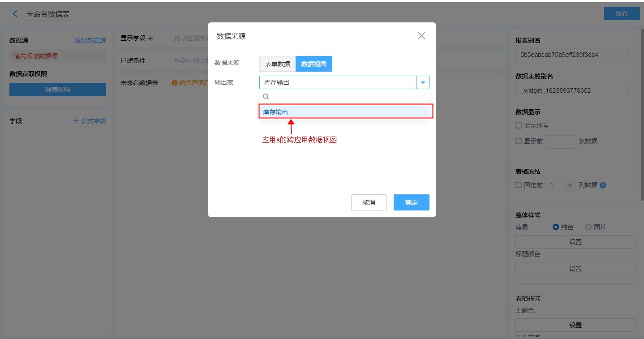Open the frozen column count dropdown
The height and width of the screenshot is (339, 644).
pyautogui.click(x=570, y=185)
